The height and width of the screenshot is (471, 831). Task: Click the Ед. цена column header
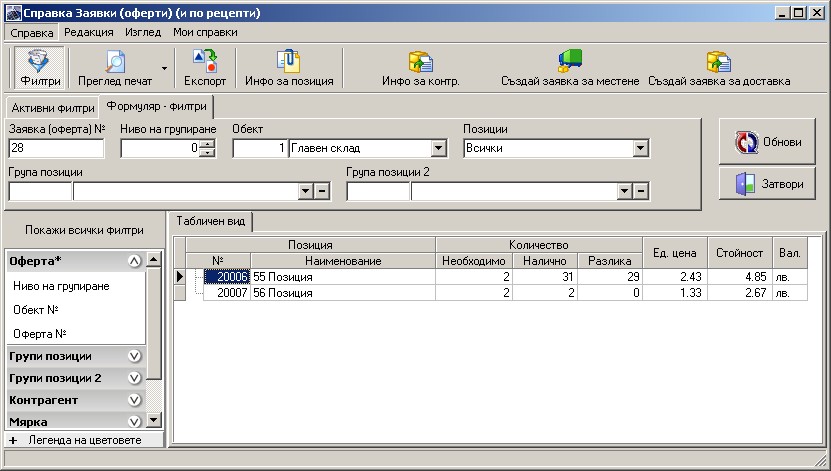click(x=675, y=253)
